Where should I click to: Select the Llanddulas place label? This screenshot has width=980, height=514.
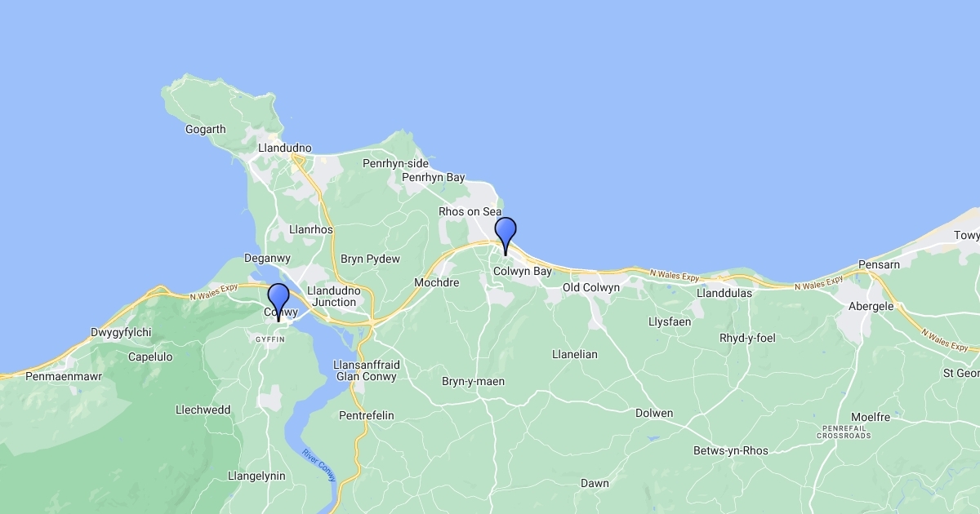pyautogui.click(x=724, y=293)
